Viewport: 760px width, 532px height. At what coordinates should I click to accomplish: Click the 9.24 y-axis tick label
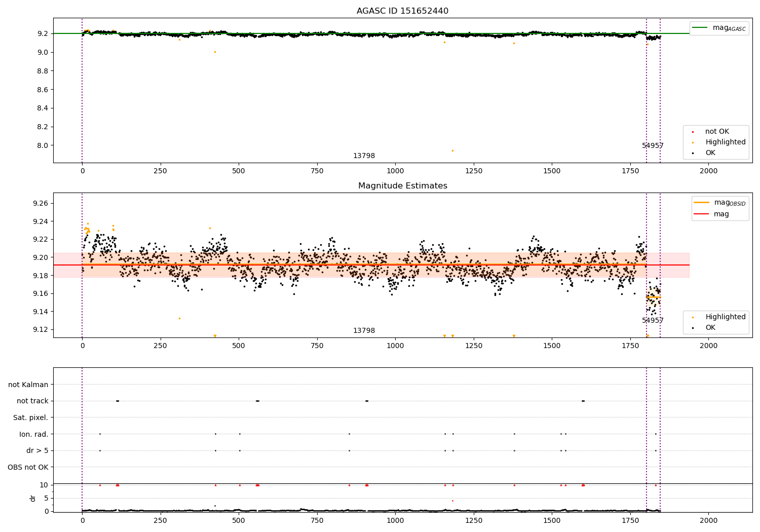(x=41, y=221)
